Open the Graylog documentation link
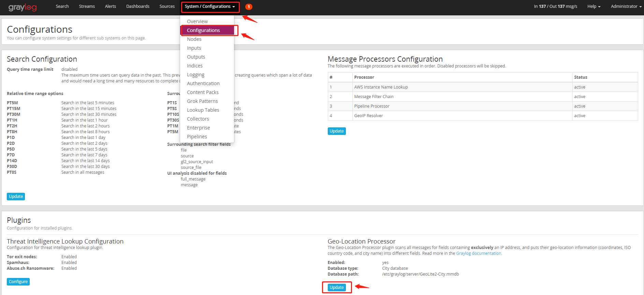Image resolution: width=644 pixels, height=295 pixels. [479, 253]
